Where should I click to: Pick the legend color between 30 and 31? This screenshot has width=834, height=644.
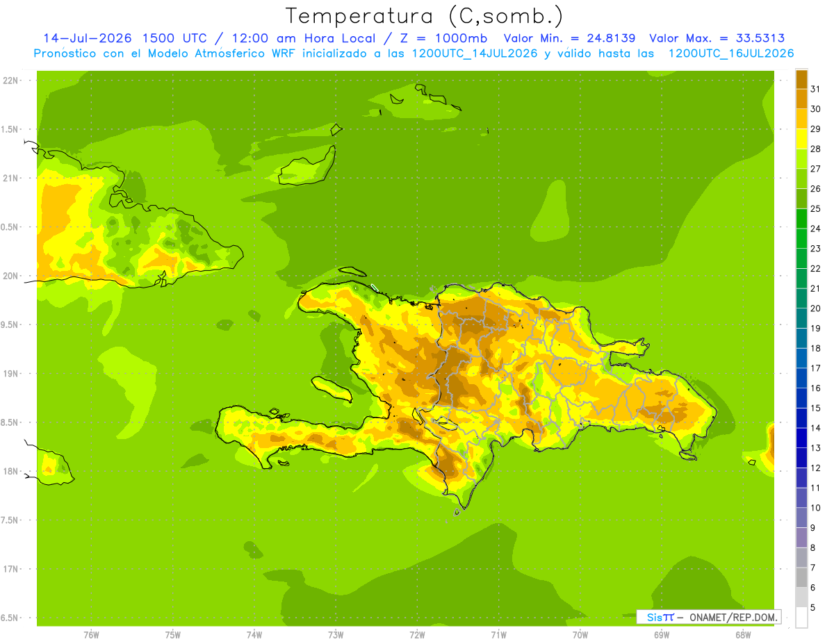click(x=801, y=99)
